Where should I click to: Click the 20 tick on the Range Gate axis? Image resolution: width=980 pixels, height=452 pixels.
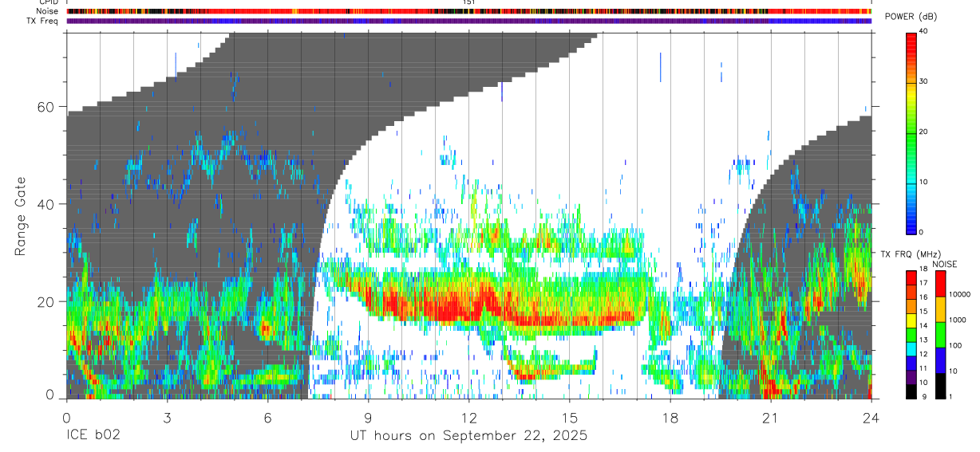45,301
